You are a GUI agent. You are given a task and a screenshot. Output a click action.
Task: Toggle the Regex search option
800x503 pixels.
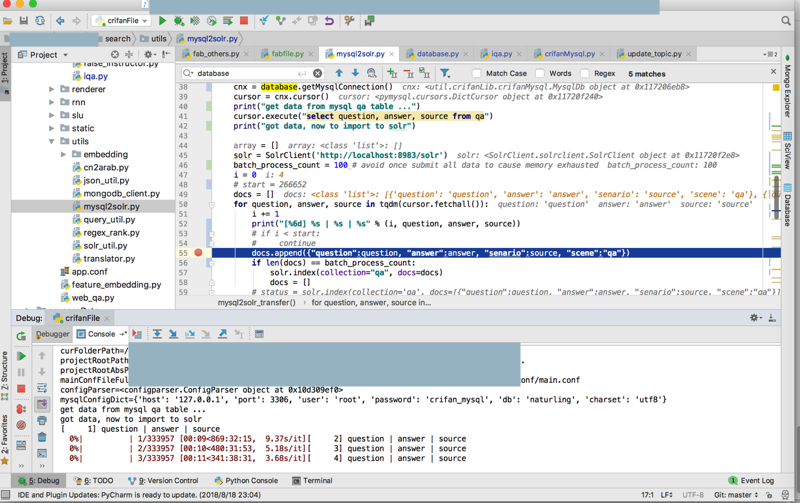tap(585, 73)
